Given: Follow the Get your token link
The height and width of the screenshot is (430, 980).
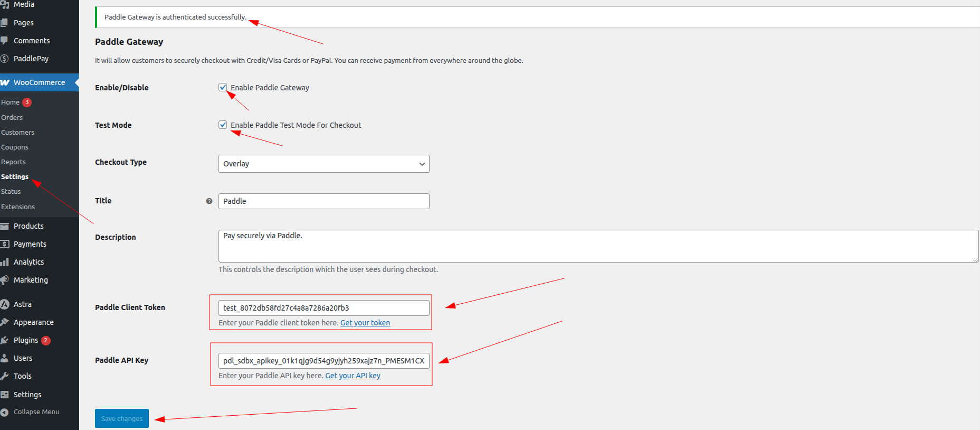Looking at the screenshot, I should [365, 323].
